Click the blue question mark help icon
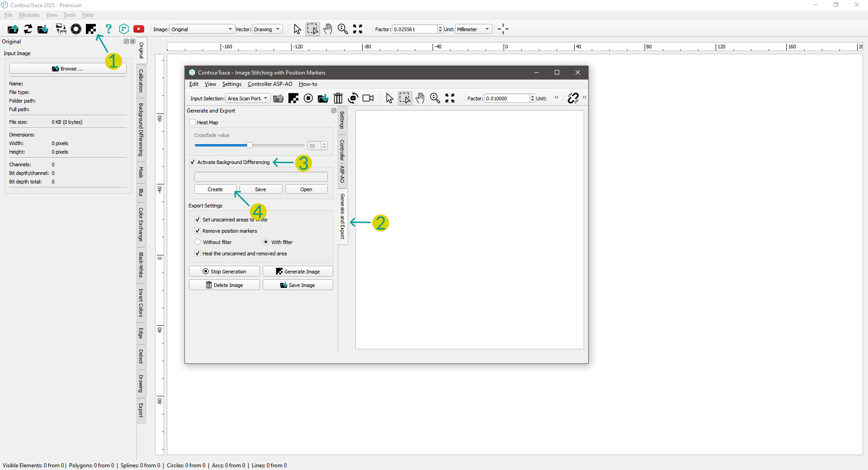 coord(108,29)
